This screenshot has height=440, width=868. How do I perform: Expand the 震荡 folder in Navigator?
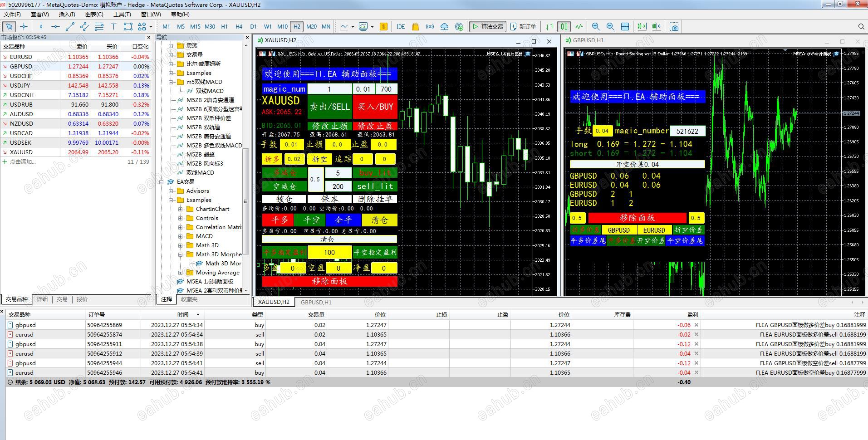click(171, 46)
